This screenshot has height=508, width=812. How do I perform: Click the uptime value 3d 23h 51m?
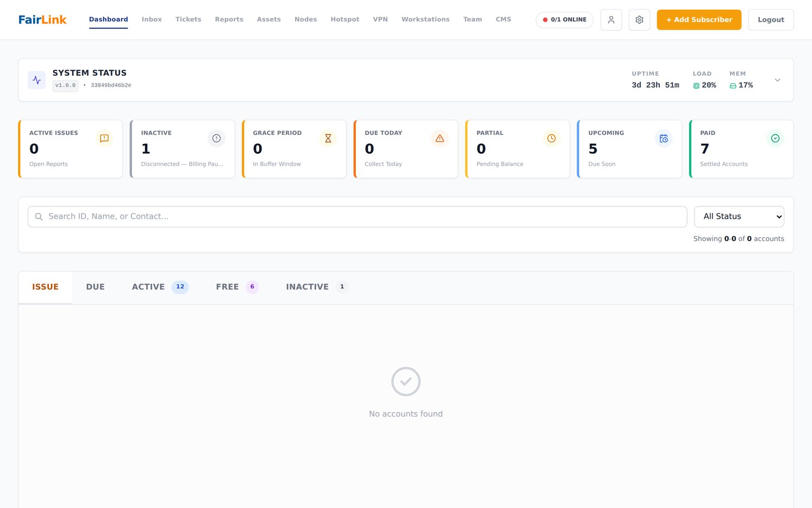(656, 86)
